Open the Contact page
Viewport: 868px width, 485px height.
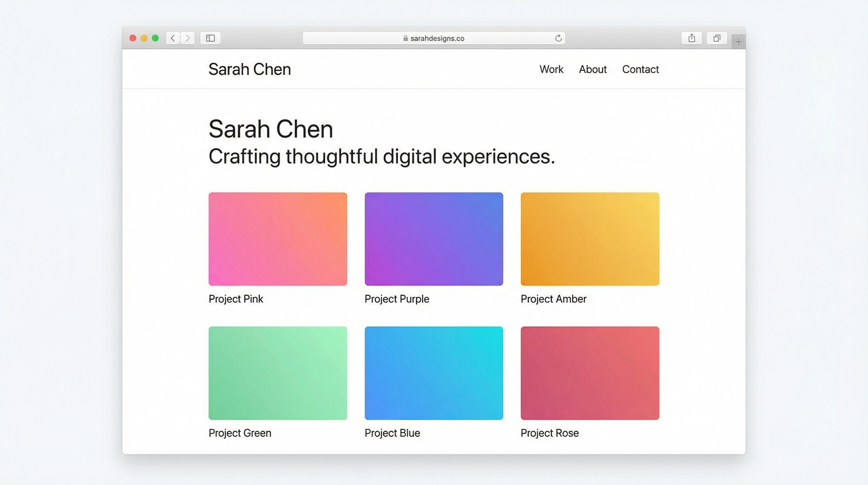(x=641, y=69)
